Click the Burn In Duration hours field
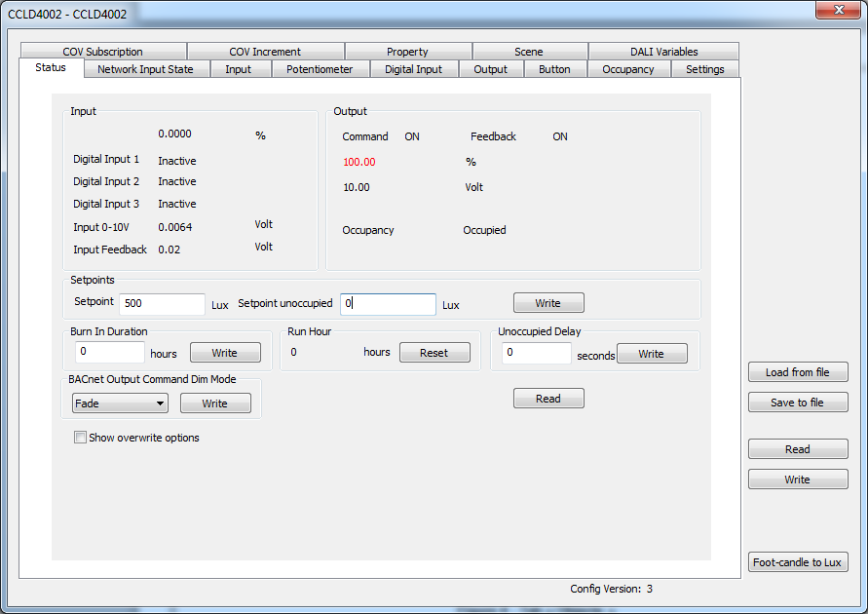Viewport: 868px width, 614px height. pos(110,352)
